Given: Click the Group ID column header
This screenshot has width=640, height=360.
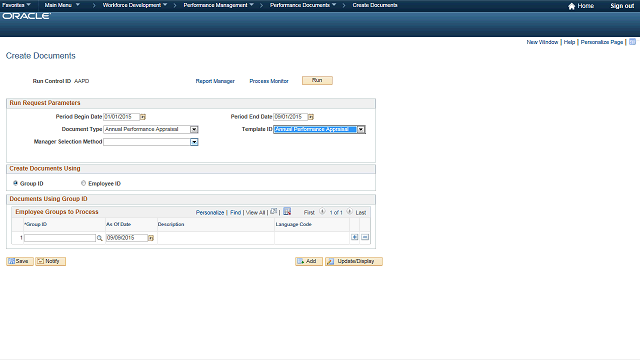Looking at the screenshot, I should point(36,224).
